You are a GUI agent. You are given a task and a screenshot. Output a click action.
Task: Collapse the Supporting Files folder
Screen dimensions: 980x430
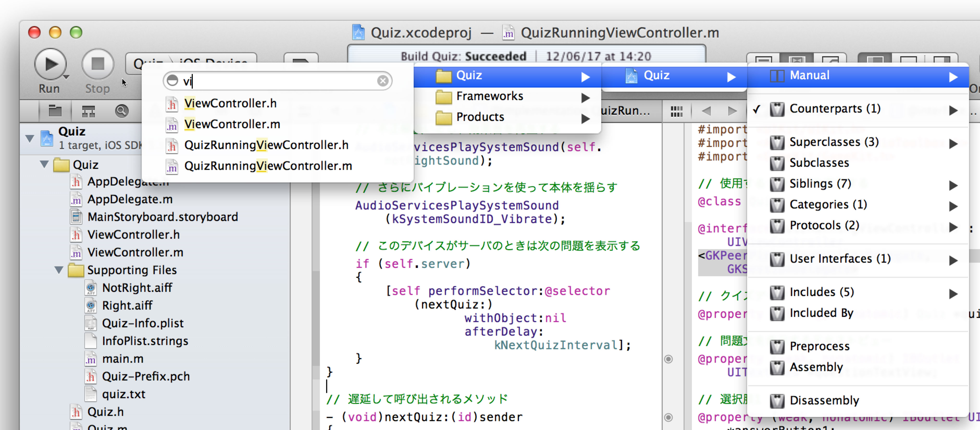coord(59,270)
